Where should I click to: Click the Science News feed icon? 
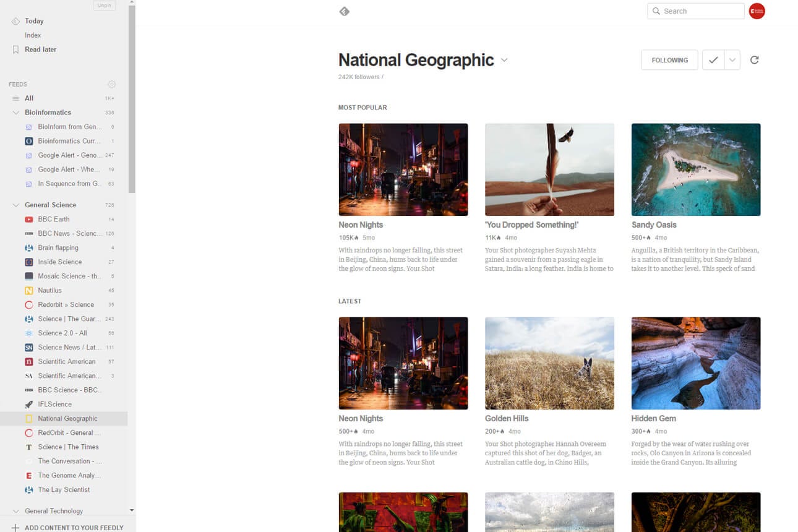[28, 347]
